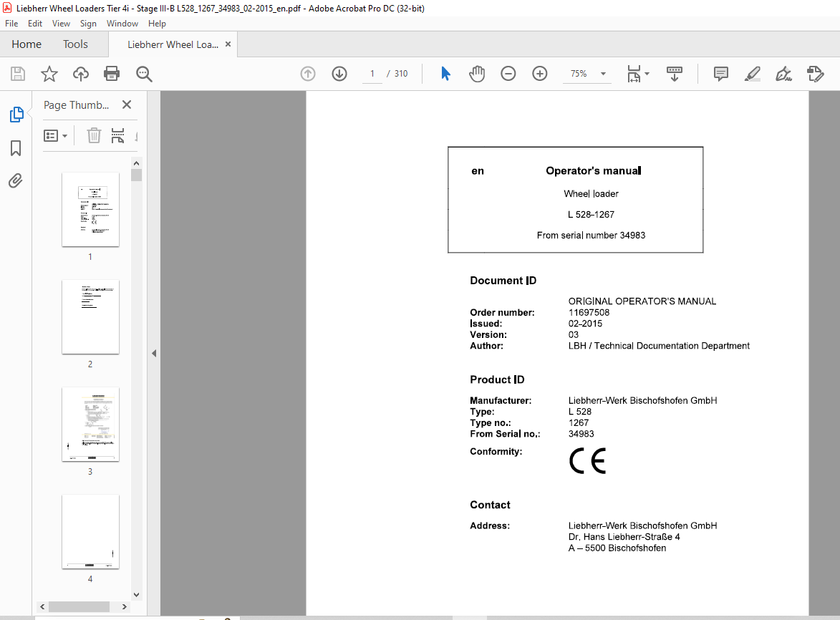
Task: Click the 'Operator's manual' title text
Action: (x=593, y=171)
